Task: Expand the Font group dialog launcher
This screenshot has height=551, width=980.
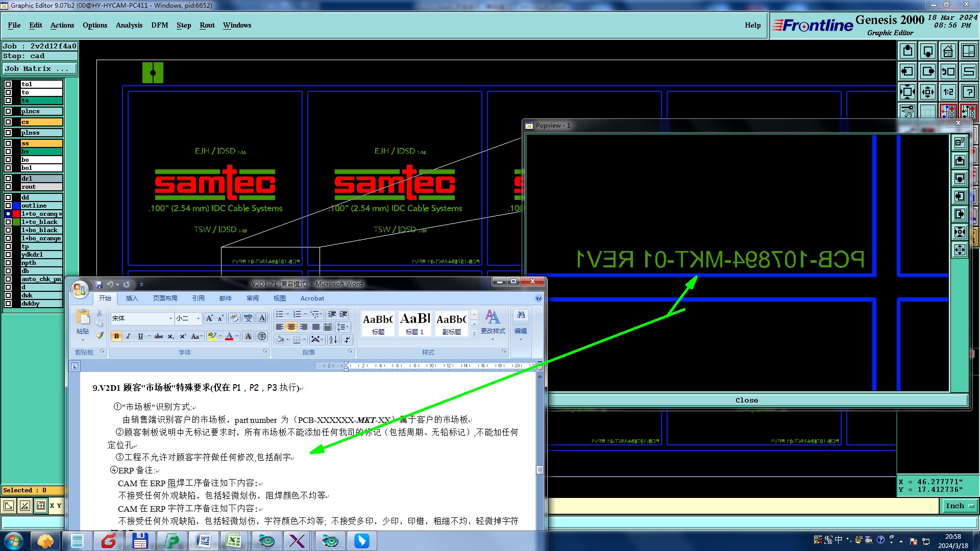Action: 265,352
